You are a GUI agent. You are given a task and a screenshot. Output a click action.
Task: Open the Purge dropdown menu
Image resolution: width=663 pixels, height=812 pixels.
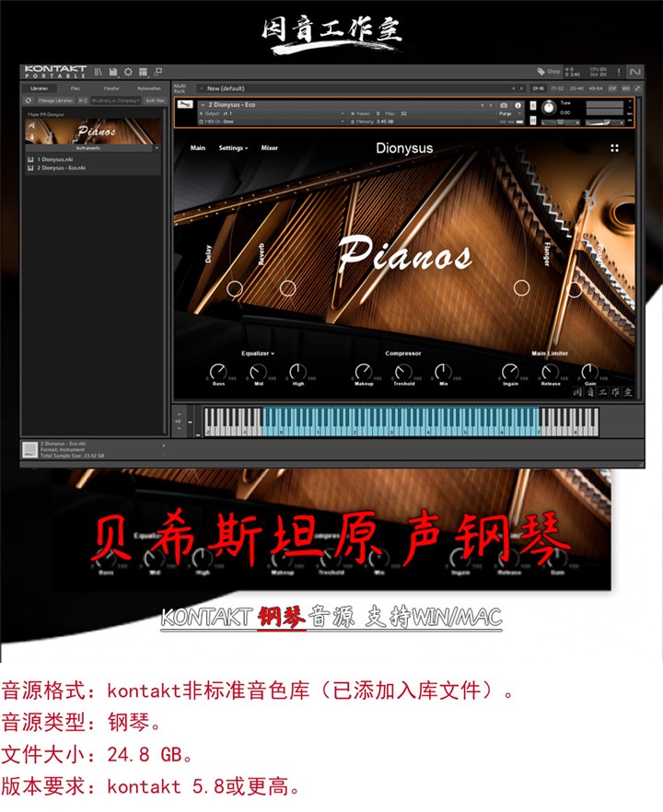(509, 113)
